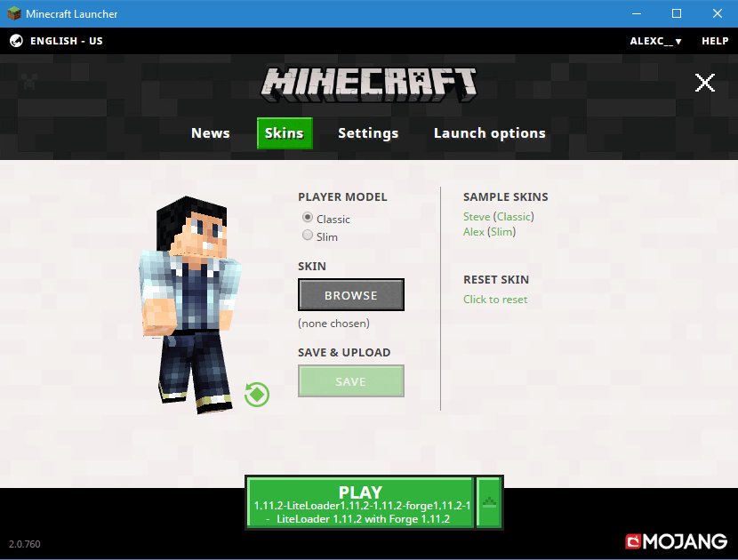Close the launcher panel with the white X
Viewport: 738px width, 560px height.
[x=704, y=83]
